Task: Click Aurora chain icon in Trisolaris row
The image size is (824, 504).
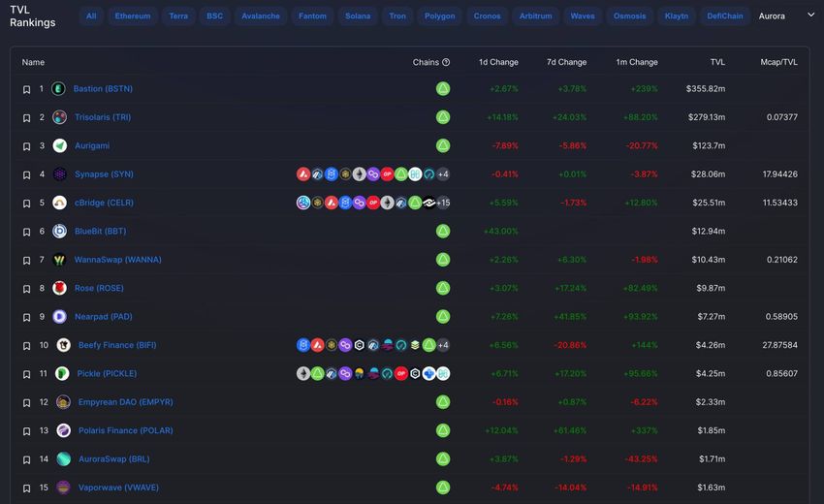Action: [x=443, y=117]
